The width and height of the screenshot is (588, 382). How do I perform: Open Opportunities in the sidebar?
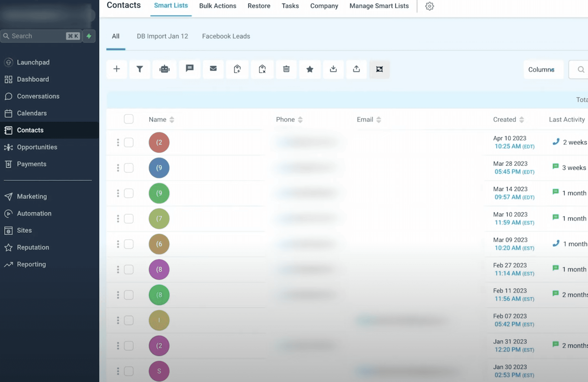(37, 147)
